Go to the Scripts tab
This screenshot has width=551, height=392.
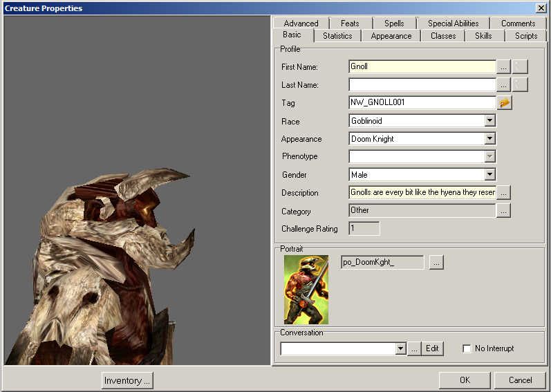coord(525,36)
